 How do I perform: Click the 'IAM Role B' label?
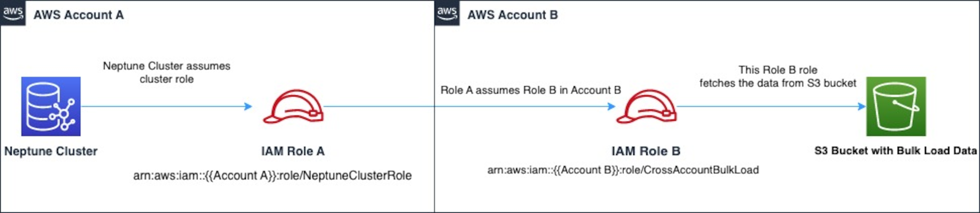point(646,151)
